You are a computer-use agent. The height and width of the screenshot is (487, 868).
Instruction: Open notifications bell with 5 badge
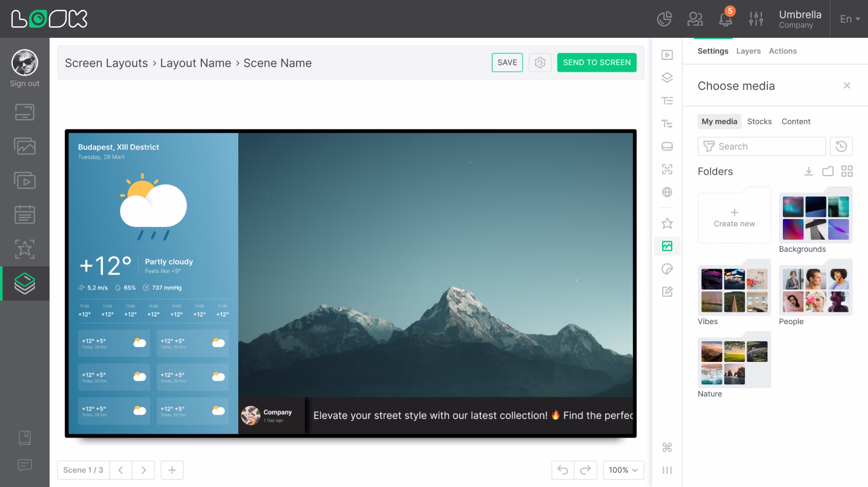[x=726, y=18]
